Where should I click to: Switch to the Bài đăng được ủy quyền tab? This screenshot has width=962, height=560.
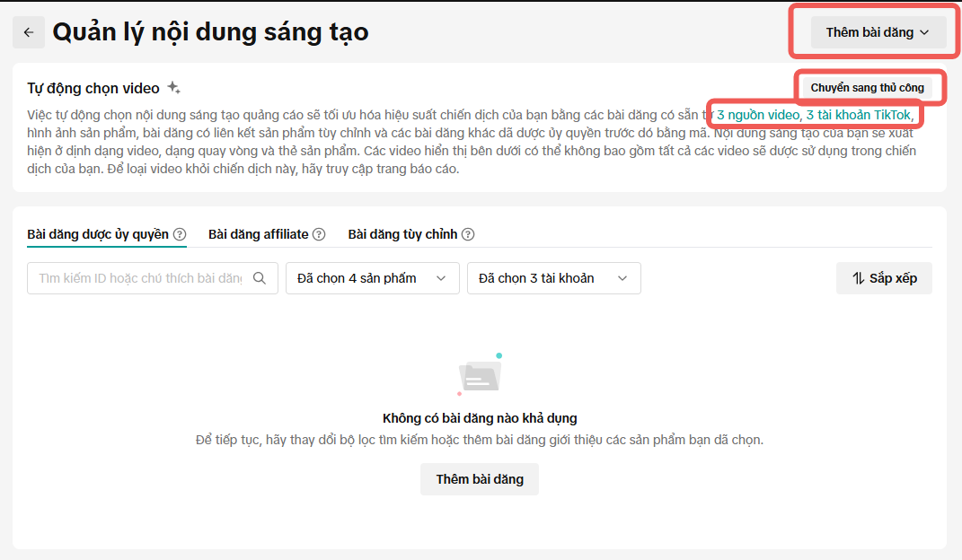pos(98,234)
